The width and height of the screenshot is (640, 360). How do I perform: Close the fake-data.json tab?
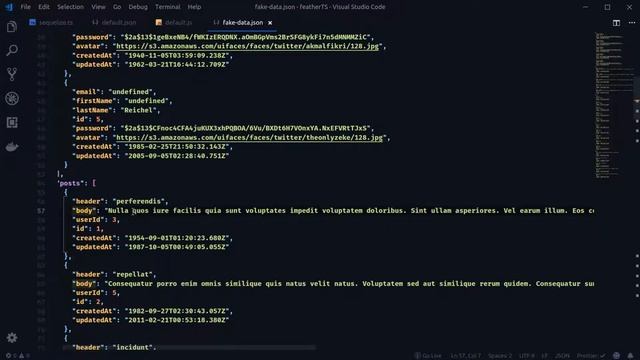pyautogui.click(x=270, y=23)
